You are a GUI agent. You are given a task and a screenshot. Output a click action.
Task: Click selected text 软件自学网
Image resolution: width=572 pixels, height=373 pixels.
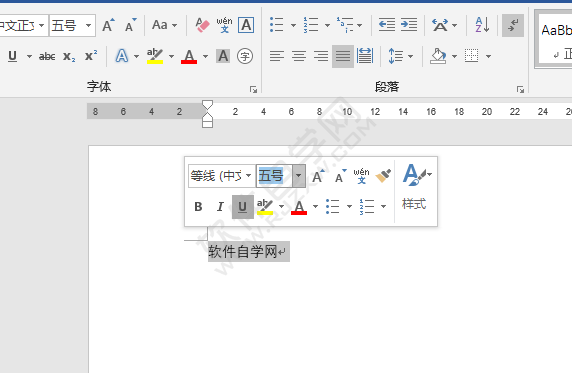click(243, 251)
